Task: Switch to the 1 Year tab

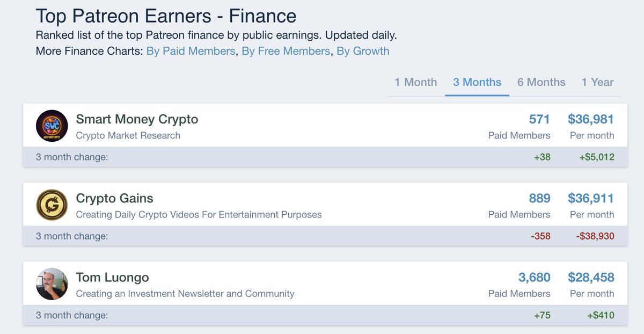Action: point(597,82)
